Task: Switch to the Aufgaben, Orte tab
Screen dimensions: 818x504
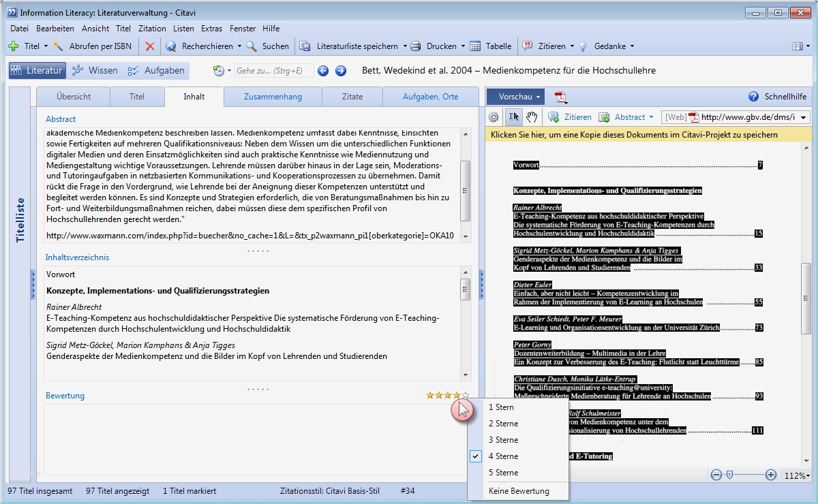Action: point(430,97)
